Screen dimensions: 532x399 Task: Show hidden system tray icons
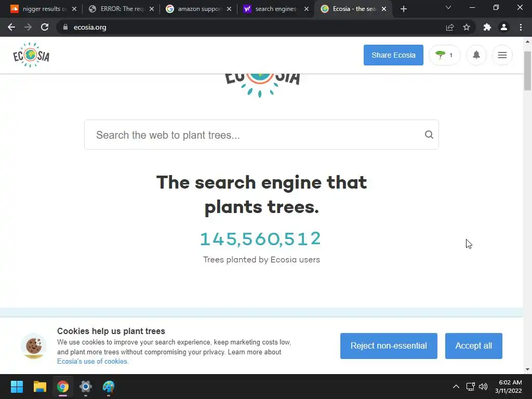456,387
